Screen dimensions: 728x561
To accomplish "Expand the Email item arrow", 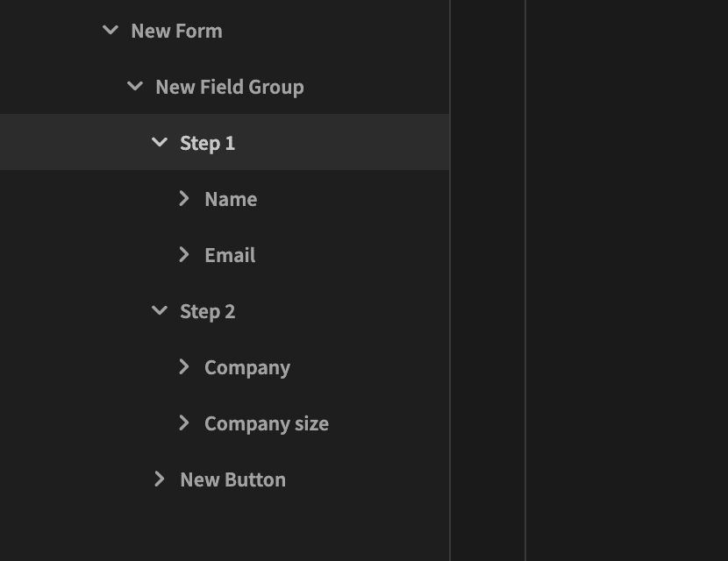I will click(184, 254).
